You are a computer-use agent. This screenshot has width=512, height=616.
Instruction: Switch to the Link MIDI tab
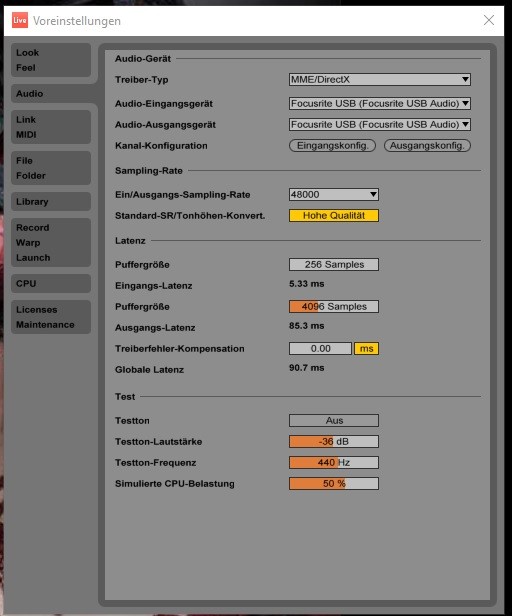51,127
